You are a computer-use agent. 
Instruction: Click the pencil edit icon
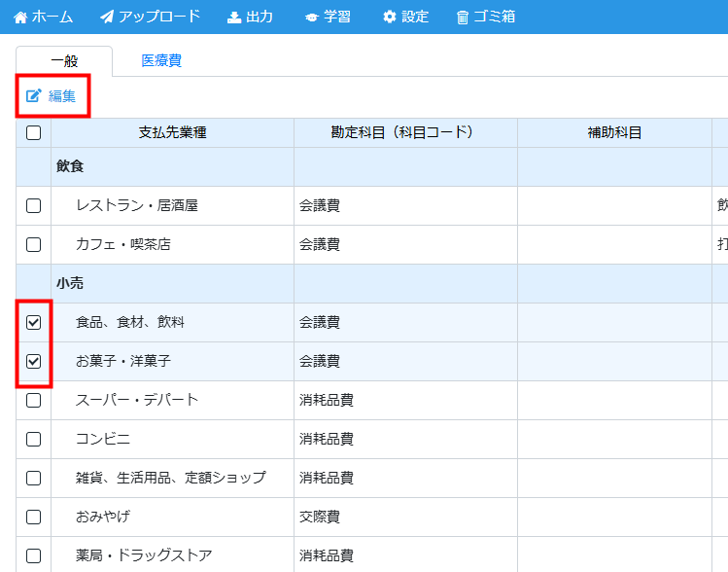click(34, 96)
